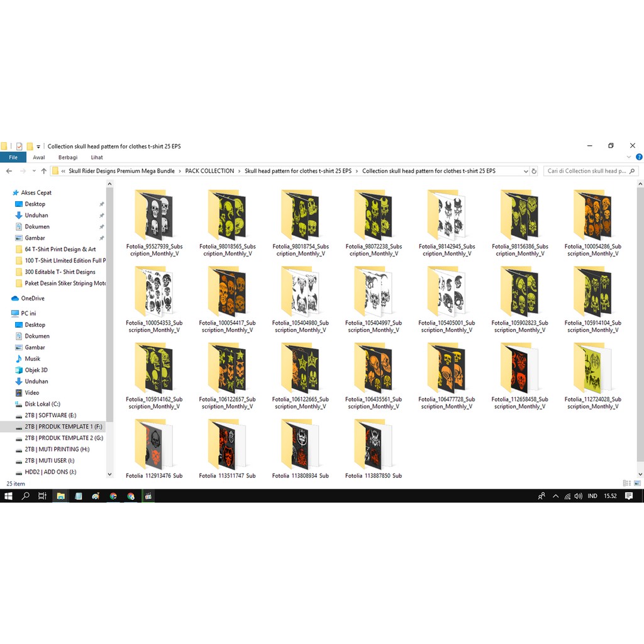Open the File menu
The width and height of the screenshot is (644, 644).
[x=13, y=158]
